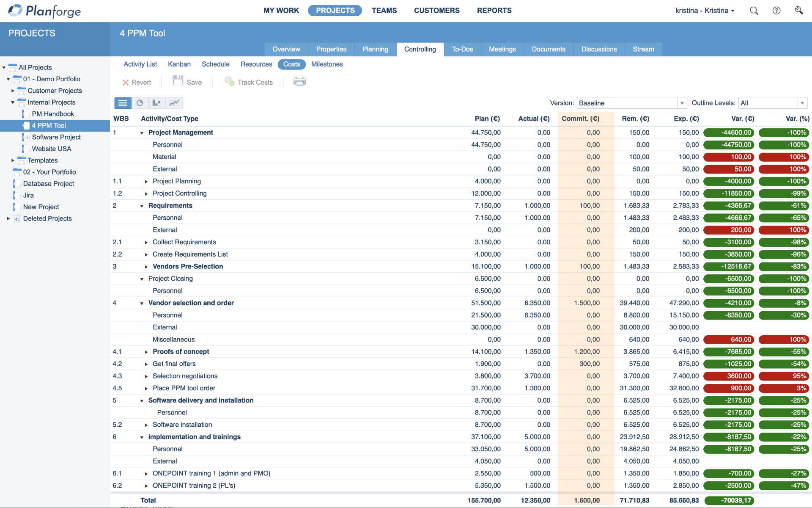Switch to the Planning tab
The image size is (812, 508).
click(375, 49)
